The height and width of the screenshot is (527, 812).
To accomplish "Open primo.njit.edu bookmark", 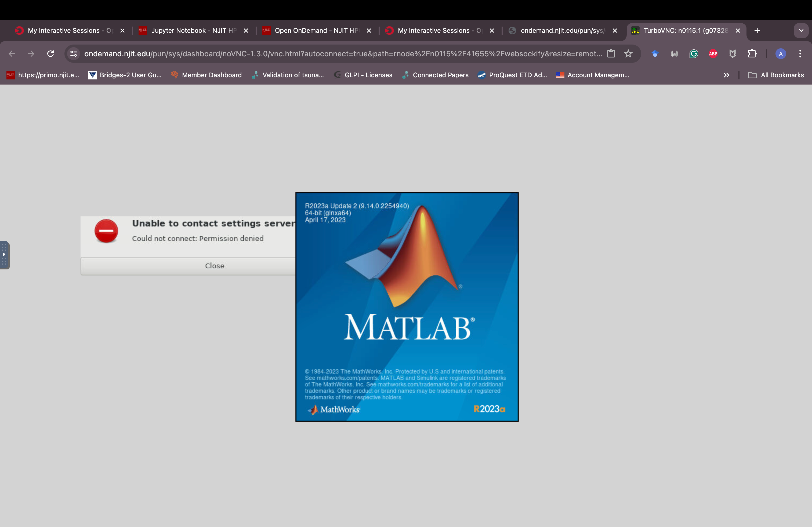I will click(43, 75).
